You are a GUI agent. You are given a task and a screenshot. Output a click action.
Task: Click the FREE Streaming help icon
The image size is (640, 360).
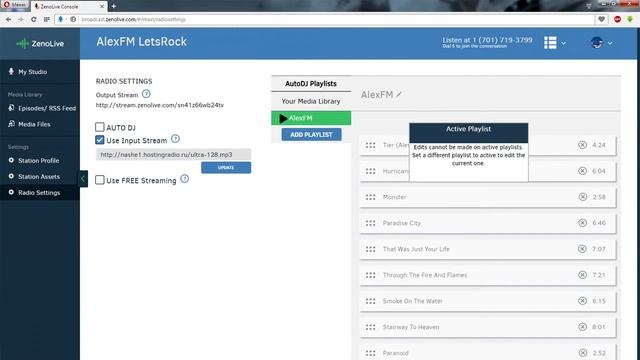tap(184, 179)
